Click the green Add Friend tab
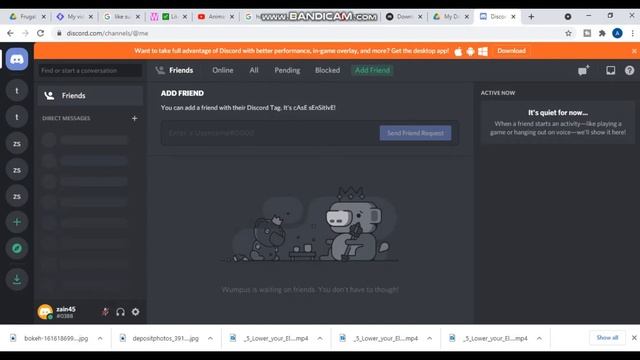640x360 pixels. click(372, 70)
